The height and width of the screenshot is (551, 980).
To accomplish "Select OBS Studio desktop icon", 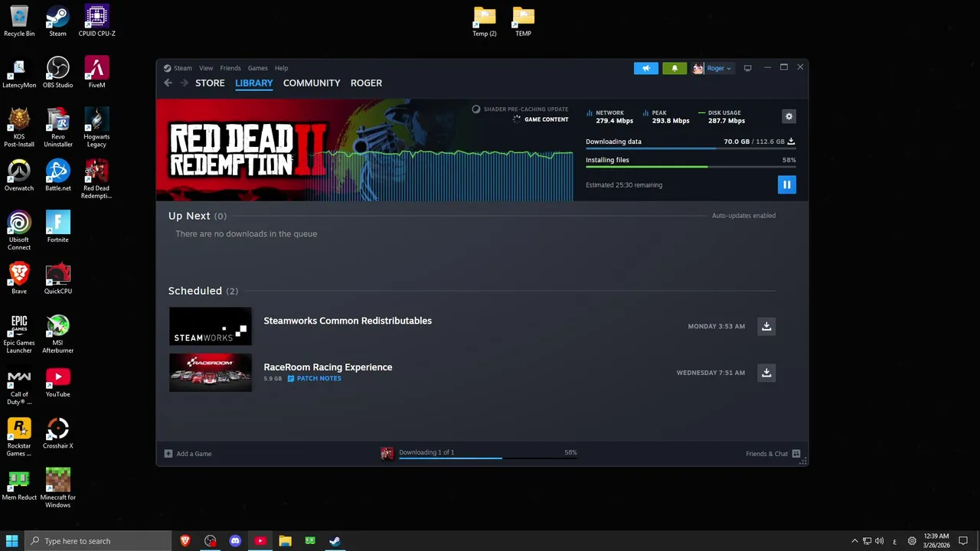I will point(57,73).
